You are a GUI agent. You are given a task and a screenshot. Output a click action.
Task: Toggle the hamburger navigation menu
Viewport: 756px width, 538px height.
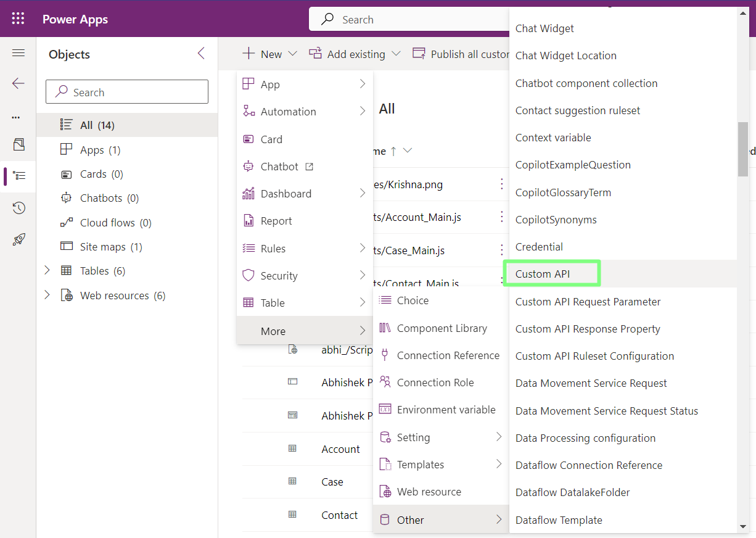pos(18,53)
